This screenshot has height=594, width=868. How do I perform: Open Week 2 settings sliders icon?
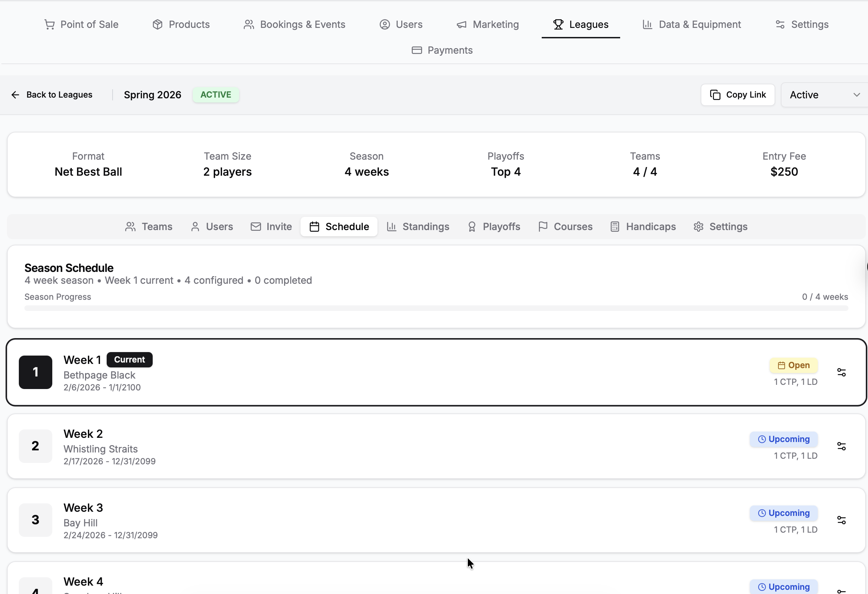point(841,446)
